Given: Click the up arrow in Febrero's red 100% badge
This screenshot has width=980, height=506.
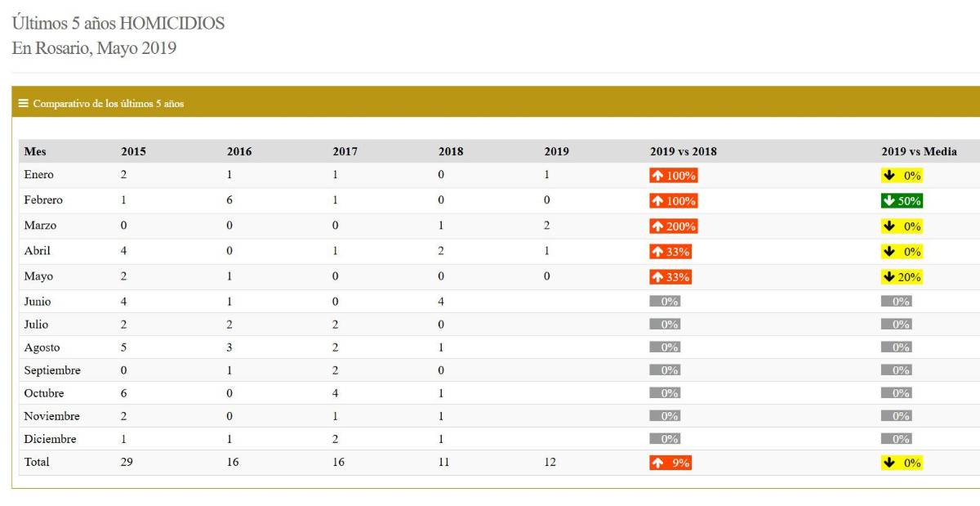Looking at the screenshot, I should (657, 201).
